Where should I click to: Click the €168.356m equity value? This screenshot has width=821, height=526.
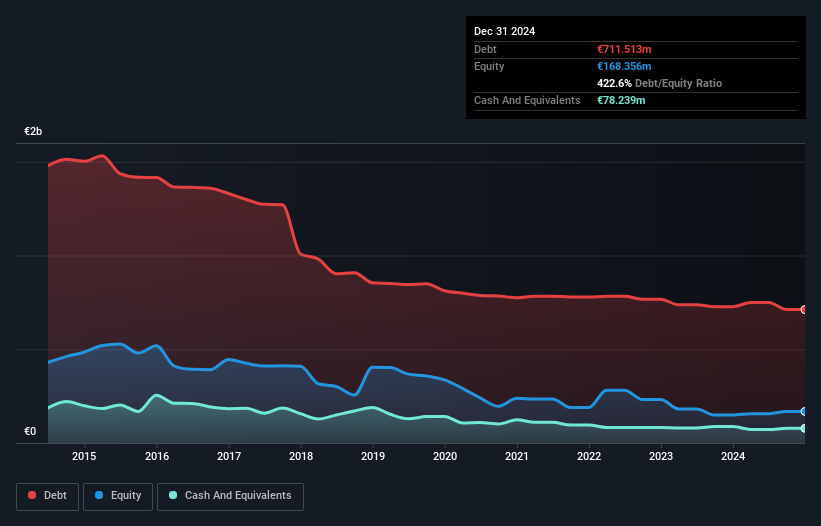click(624, 66)
